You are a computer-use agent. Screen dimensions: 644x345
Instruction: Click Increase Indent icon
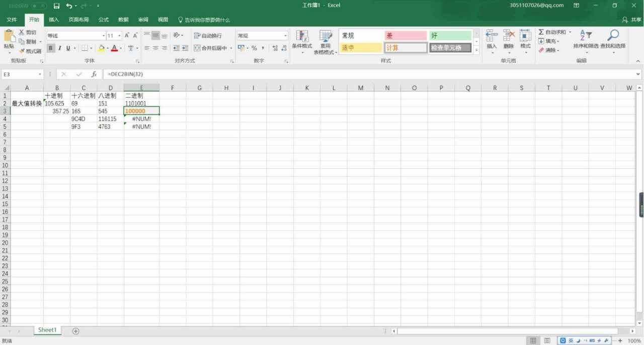point(185,48)
